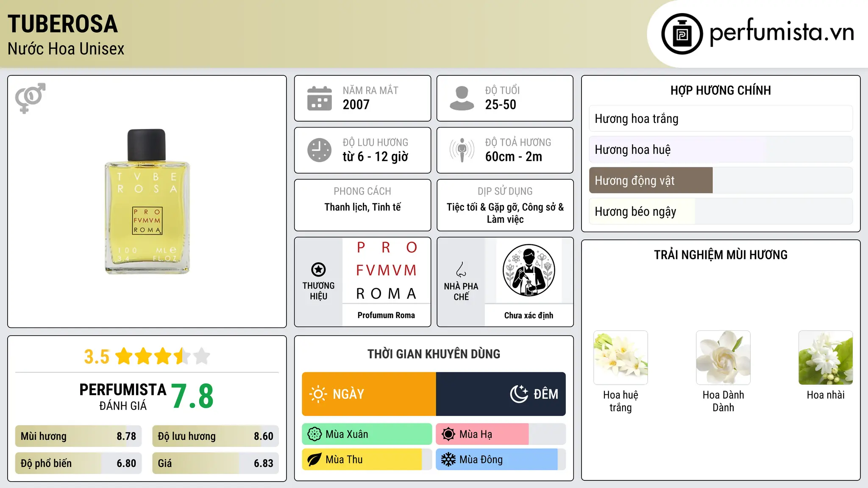Screen dimensions: 868x488
Task: Click the first gold rating star
Action: (124, 356)
